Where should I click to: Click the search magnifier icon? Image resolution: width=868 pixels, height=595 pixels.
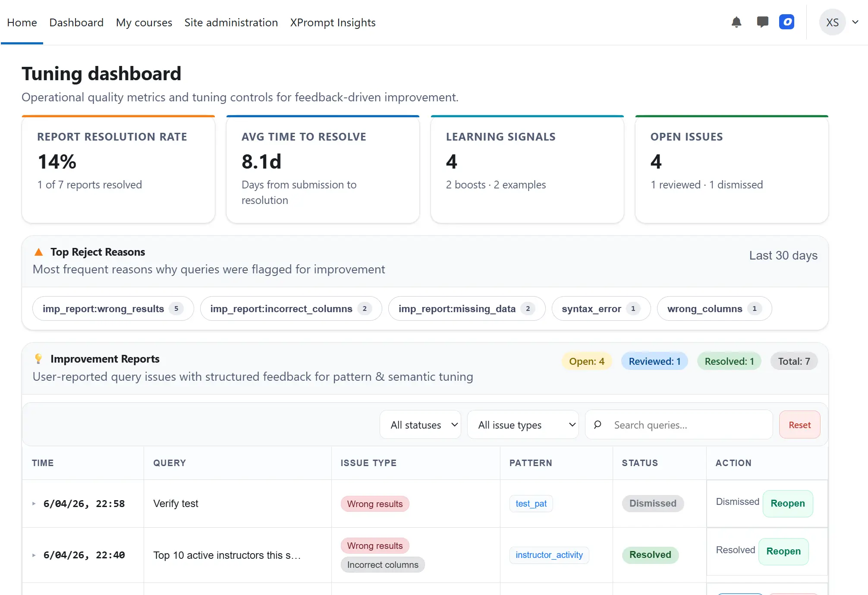coord(598,425)
